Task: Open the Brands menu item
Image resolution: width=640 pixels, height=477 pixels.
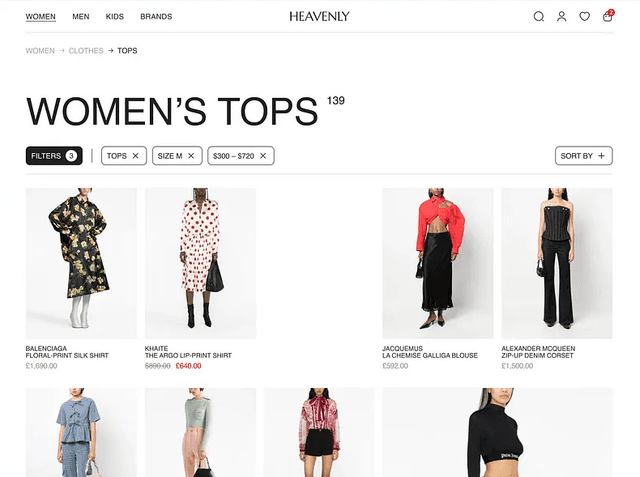Action: [x=156, y=16]
